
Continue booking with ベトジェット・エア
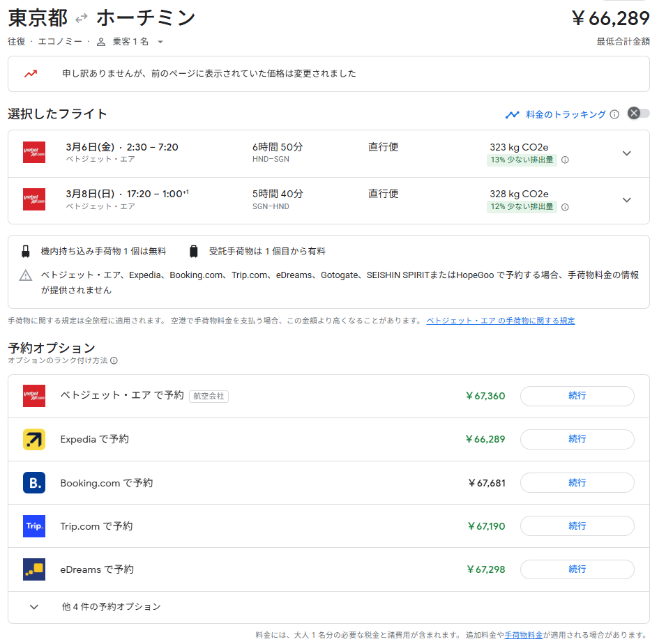click(577, 396)
